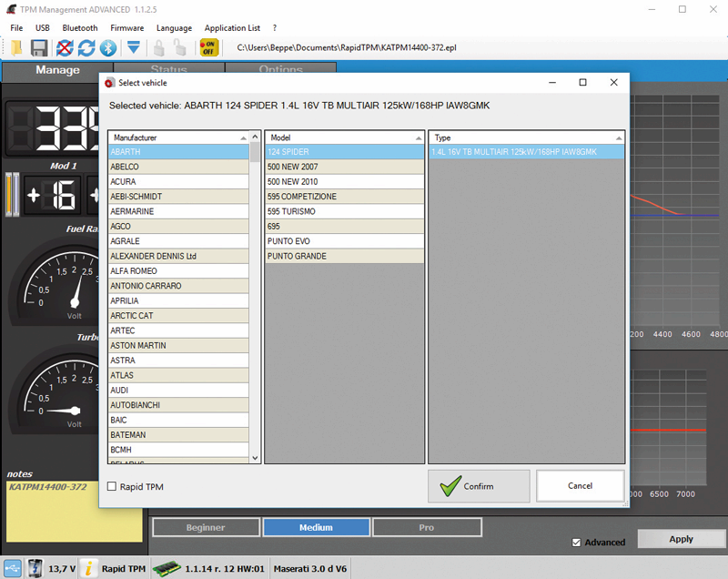Screen dimensions: 728x579
Task: Select manufacturer AUTOBIANCHI
Action: [x=178, y=405]
